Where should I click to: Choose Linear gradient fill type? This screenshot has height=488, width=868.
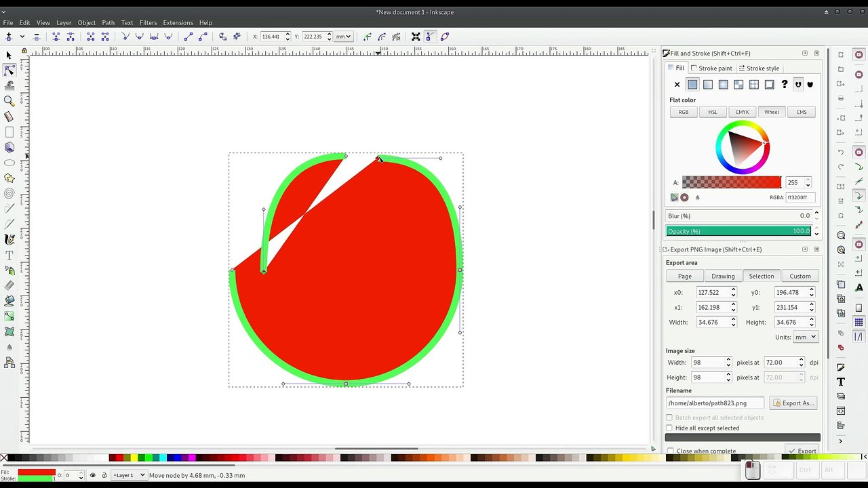click(708, 85)
